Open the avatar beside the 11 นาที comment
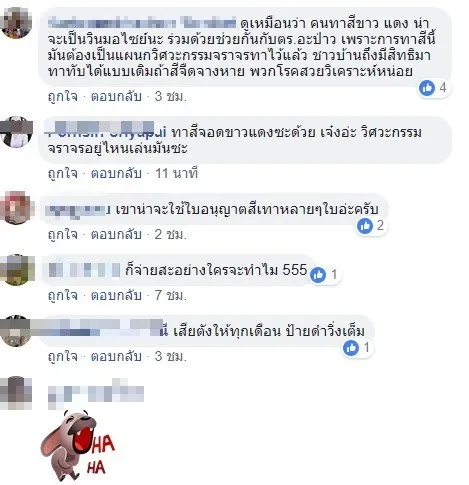Image resolution: width=469 pixels, height=485 pixels. [16, 132]
